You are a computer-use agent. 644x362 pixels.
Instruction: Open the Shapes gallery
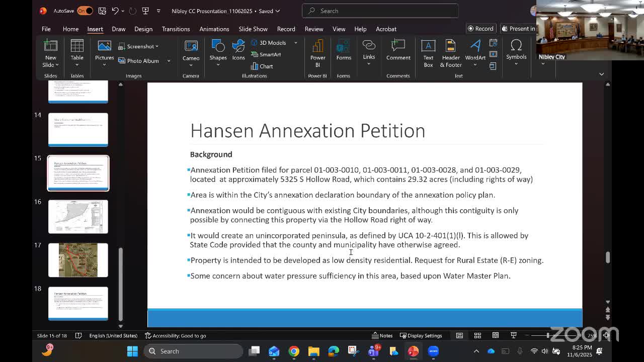click(218, 53)
